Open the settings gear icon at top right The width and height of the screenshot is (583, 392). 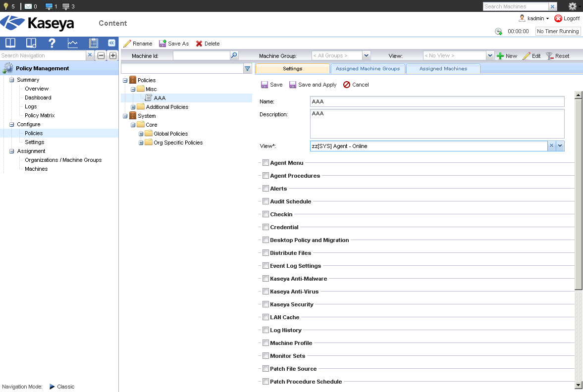(573, 6)
